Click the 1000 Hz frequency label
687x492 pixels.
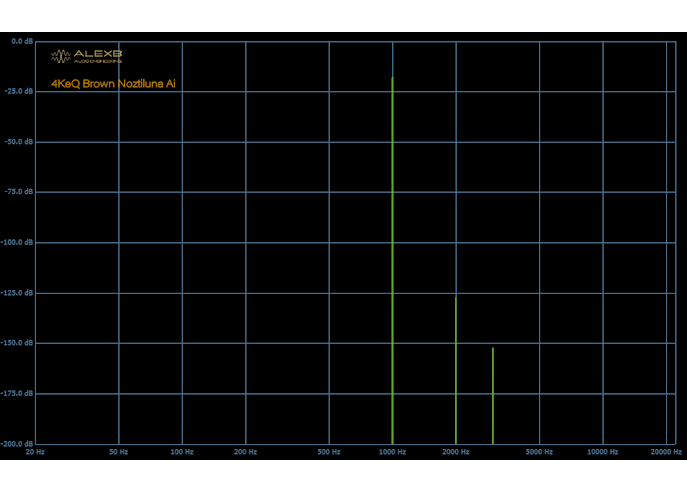[x=392, y=452]
